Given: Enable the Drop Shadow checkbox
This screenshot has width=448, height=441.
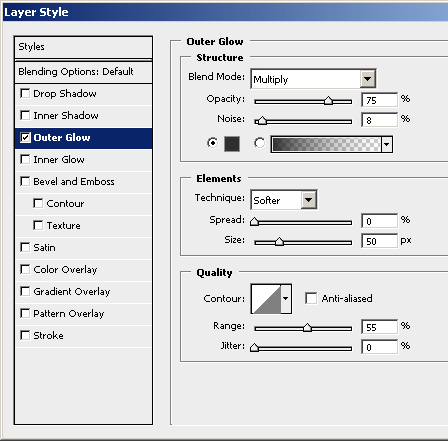Looking at the screenshot, I should [25, 93].
